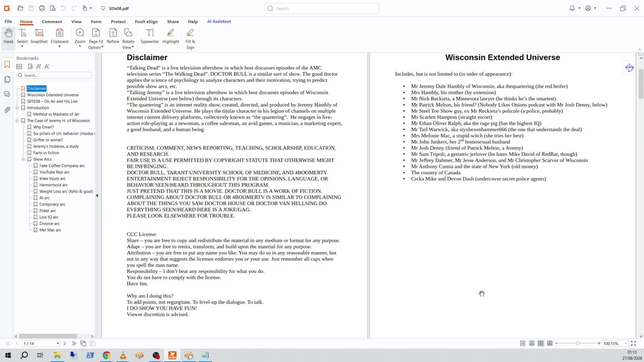Go to the Divorce arc bookmark
644x362 pixels.
click(49, 224)
